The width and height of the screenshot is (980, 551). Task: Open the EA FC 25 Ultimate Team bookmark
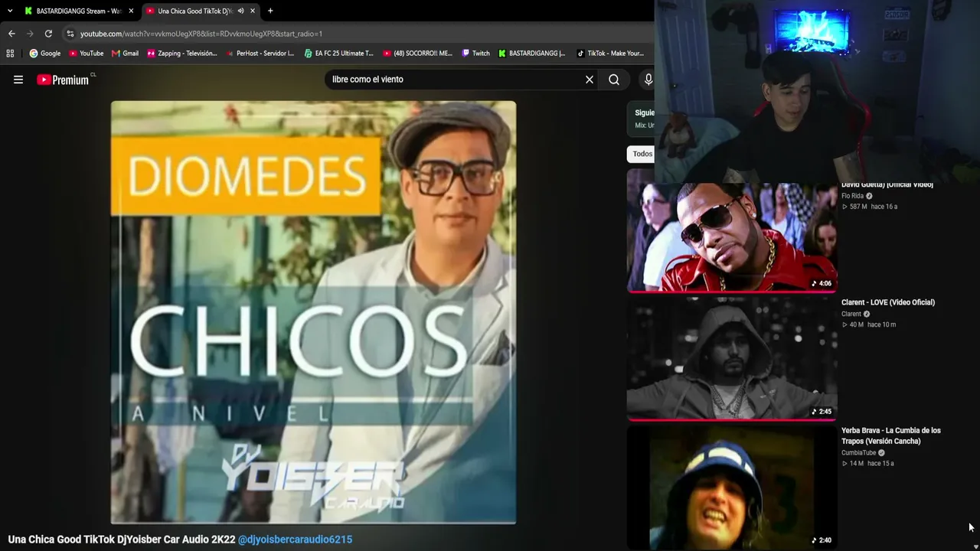pos(338,54)
